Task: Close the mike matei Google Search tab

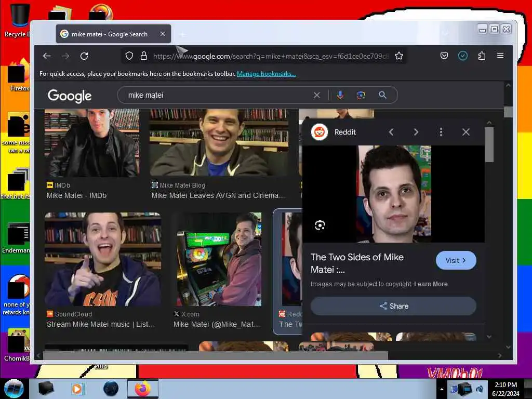Action: tap(163, 34)
